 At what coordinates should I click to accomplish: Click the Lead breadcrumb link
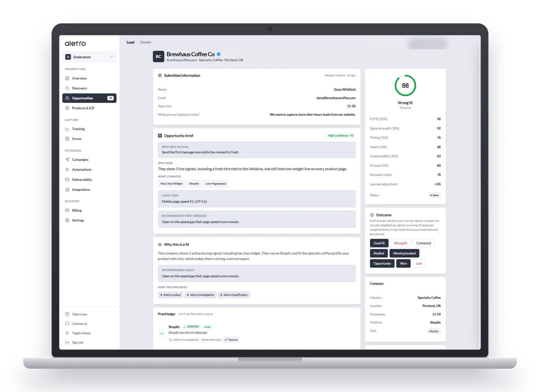point(130,42)
